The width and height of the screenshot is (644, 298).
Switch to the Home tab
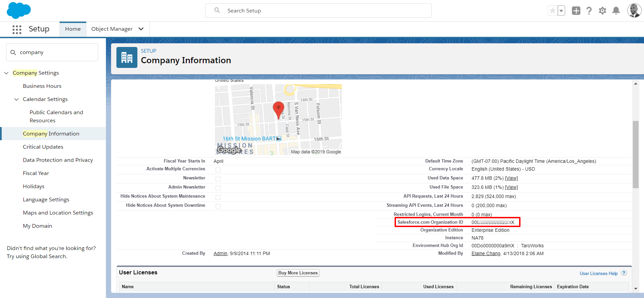point(73,29)
